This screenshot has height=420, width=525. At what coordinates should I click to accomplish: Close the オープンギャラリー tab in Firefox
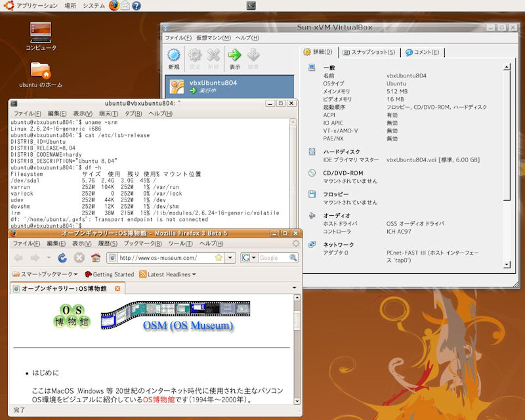pyautogui.click(x=117, y=288)
